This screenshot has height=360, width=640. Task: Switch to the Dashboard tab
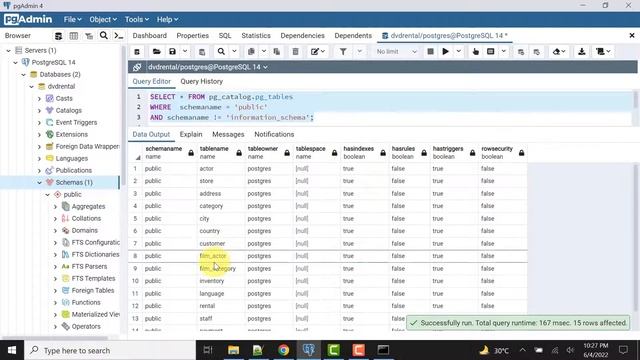click(x=149, y=36)
